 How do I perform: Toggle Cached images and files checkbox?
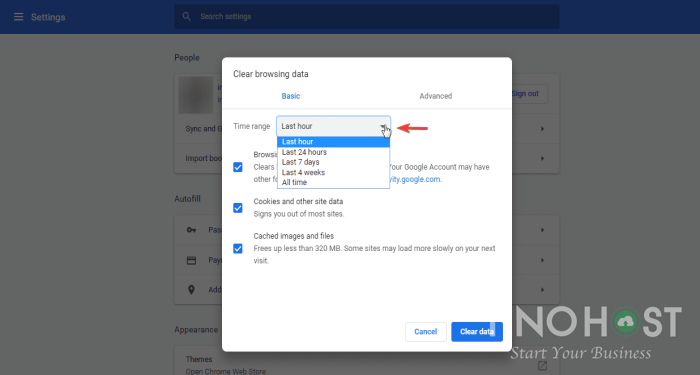pyautogui.click(x=238, y=249)
